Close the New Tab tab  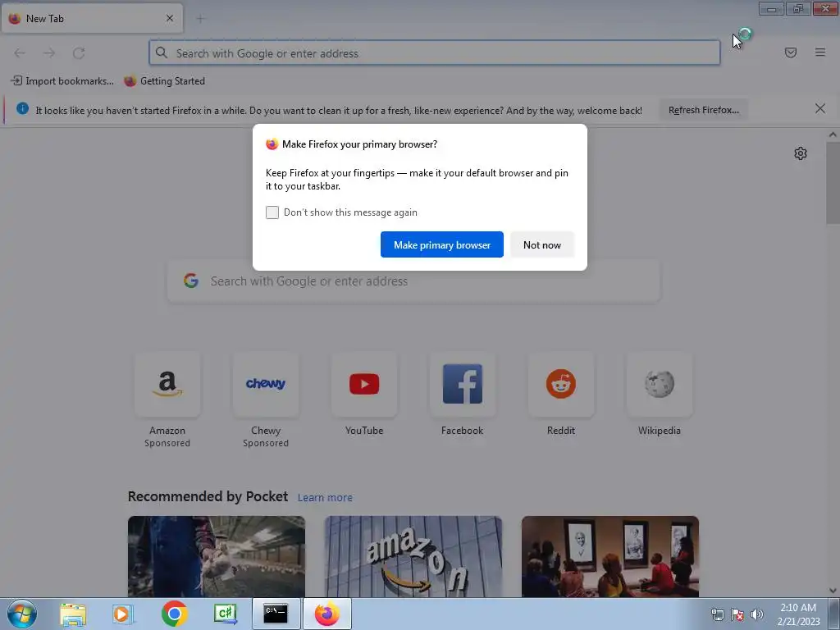[170, 18]
